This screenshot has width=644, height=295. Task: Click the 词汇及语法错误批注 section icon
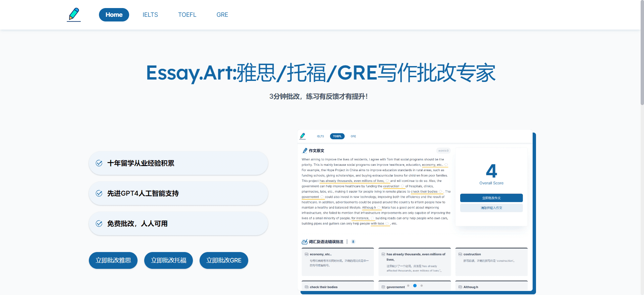tap(305, 242)
